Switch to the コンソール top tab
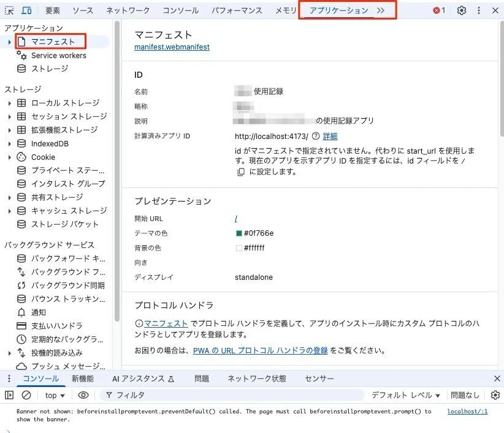 [x=181, y=10]
